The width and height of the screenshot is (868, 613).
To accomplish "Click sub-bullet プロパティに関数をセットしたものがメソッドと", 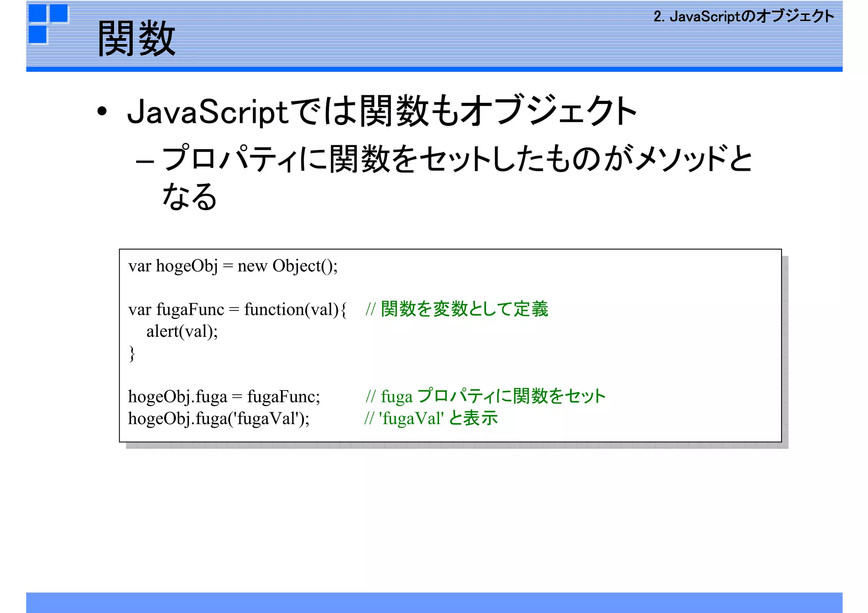I will [x=457, y=159].
